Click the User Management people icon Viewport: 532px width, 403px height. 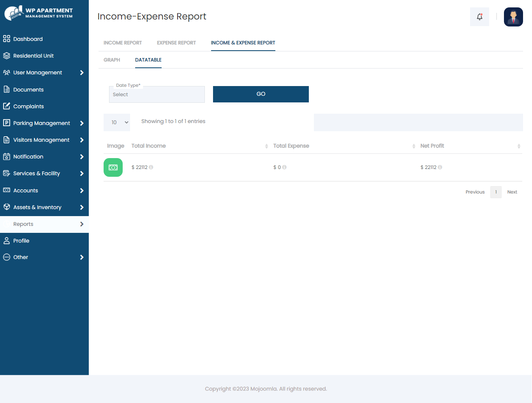tap(7, 72)
